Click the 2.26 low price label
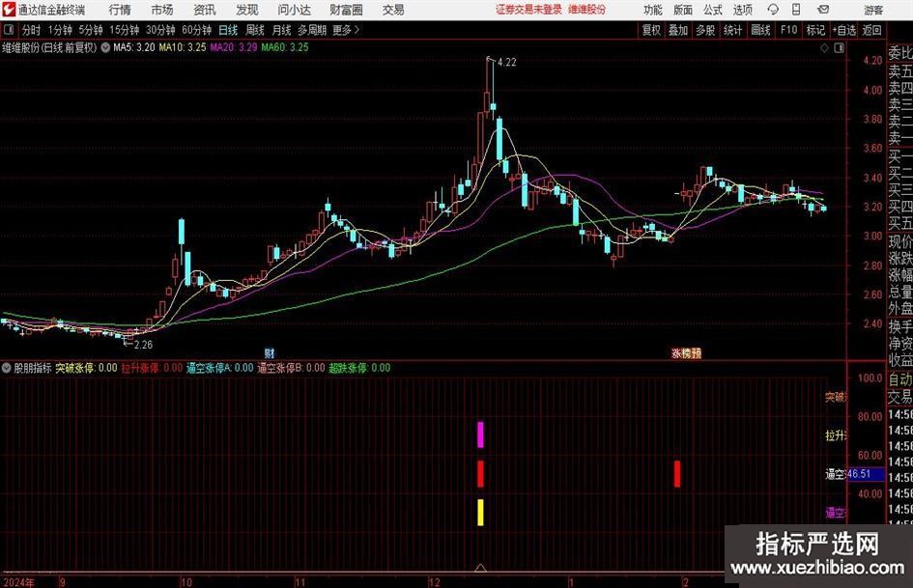 tap(143, 345)
